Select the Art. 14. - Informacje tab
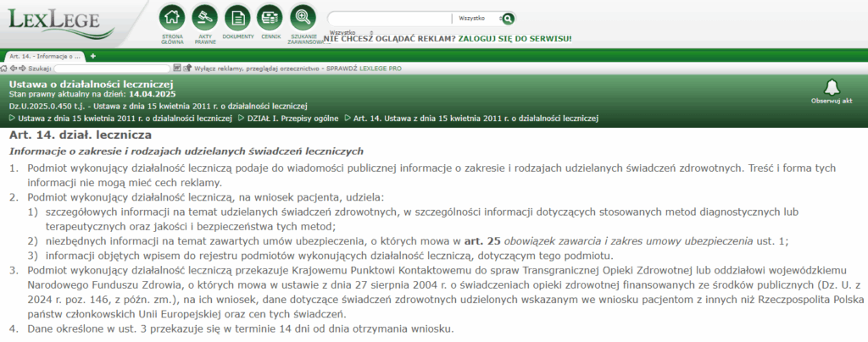The height and width of the screenshot is (342, 868). click(42, 56)
